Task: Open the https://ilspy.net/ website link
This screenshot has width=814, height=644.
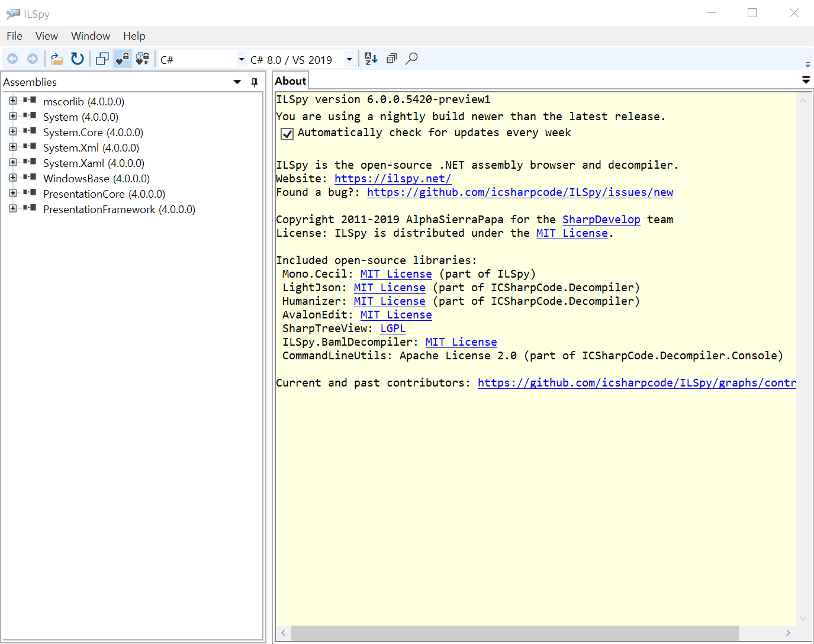Action: click(x=392, y=179)
